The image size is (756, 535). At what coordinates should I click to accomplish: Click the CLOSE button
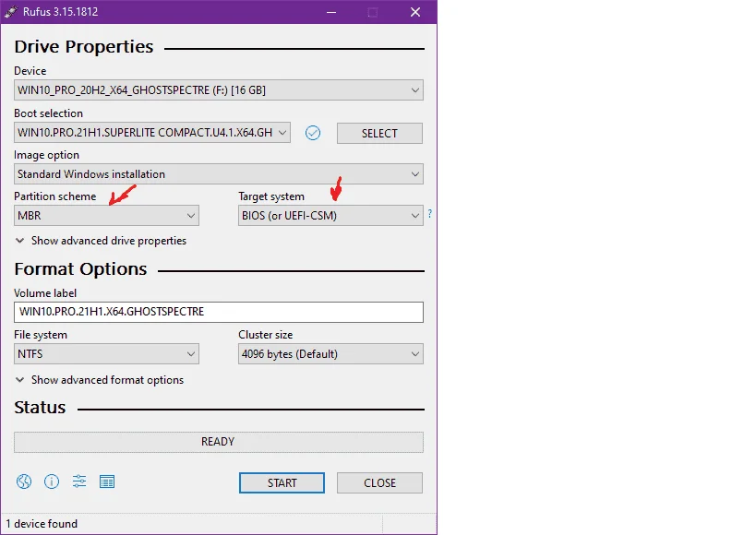click(x=379, y=483)
